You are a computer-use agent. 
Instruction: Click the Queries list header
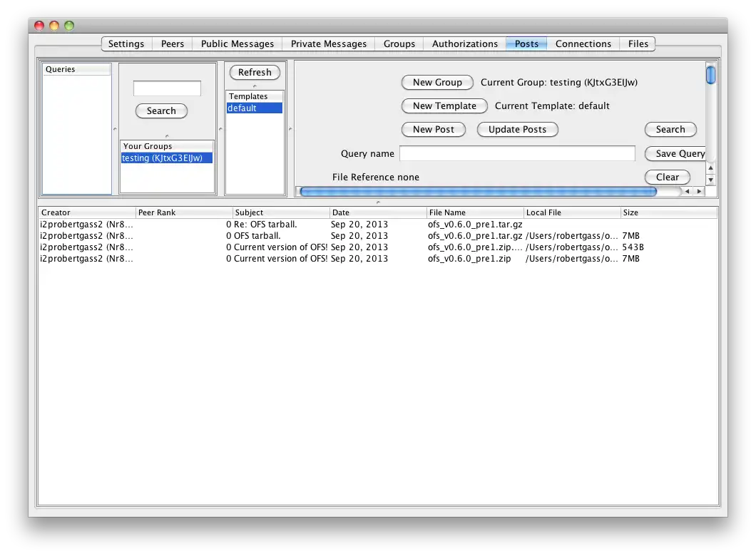pyautogui.click(x=76, y=69)
